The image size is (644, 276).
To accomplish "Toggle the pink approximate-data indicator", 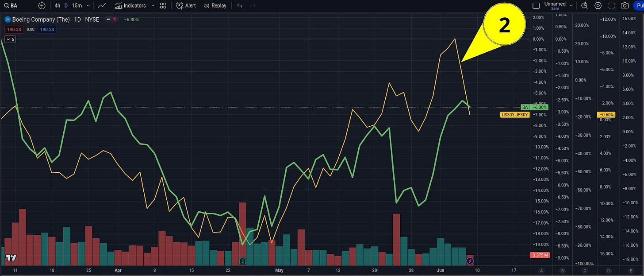I will point(115,19).
